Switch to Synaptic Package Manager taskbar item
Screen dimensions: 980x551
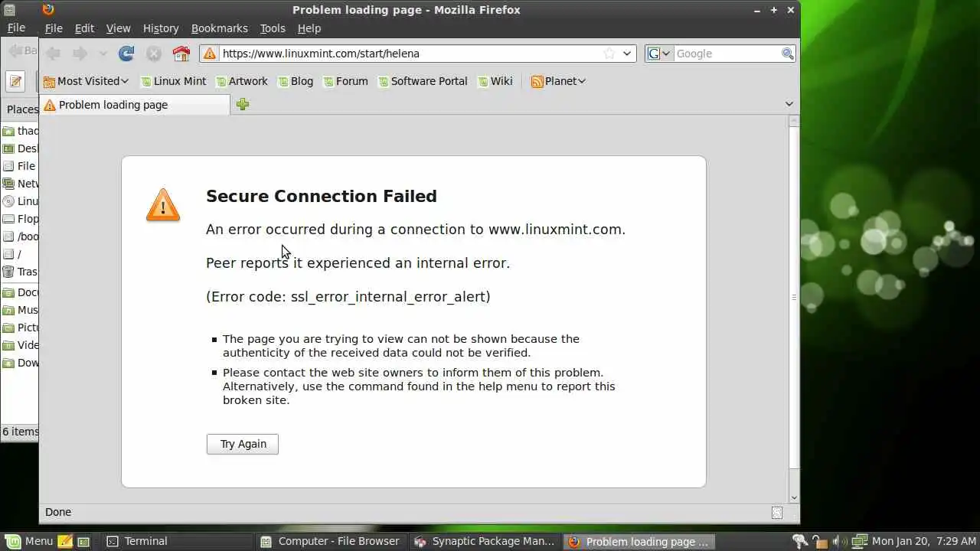tap(485, 541)
